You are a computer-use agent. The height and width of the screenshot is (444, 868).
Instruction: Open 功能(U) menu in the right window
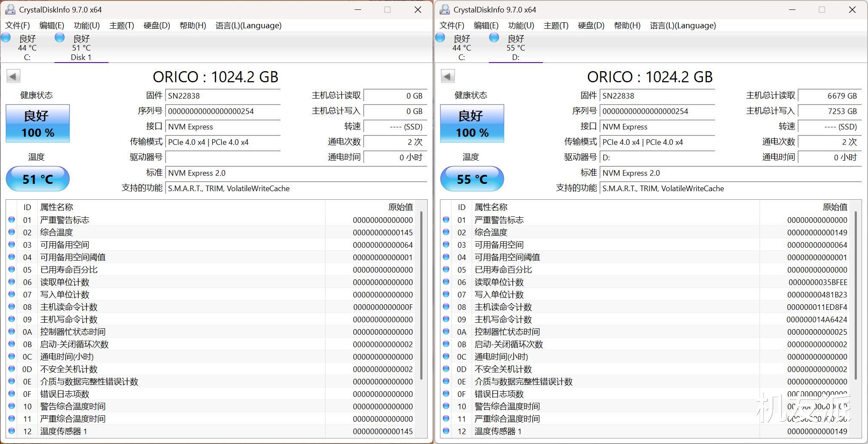[521, 25]
